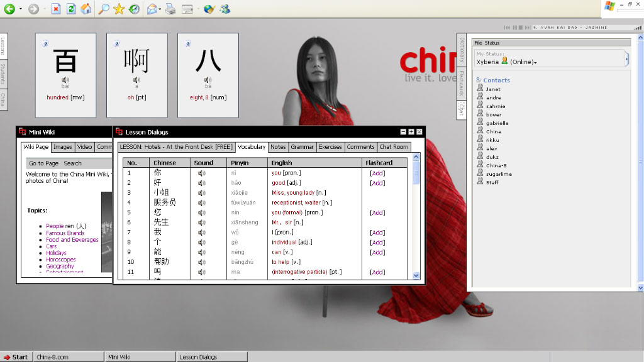Collapse the Contacts list
Image resolution: width=644 pixels, height=362 pixels.
(x=479, y=80)
